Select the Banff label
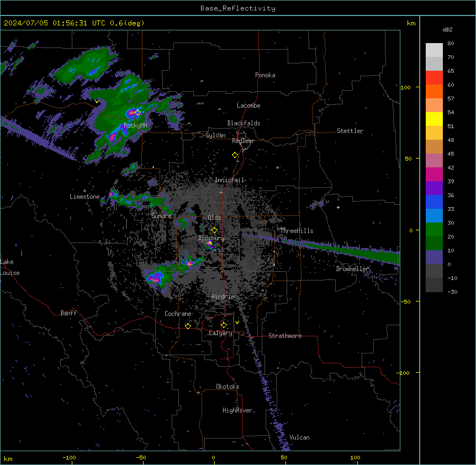 tap(68, 313)
